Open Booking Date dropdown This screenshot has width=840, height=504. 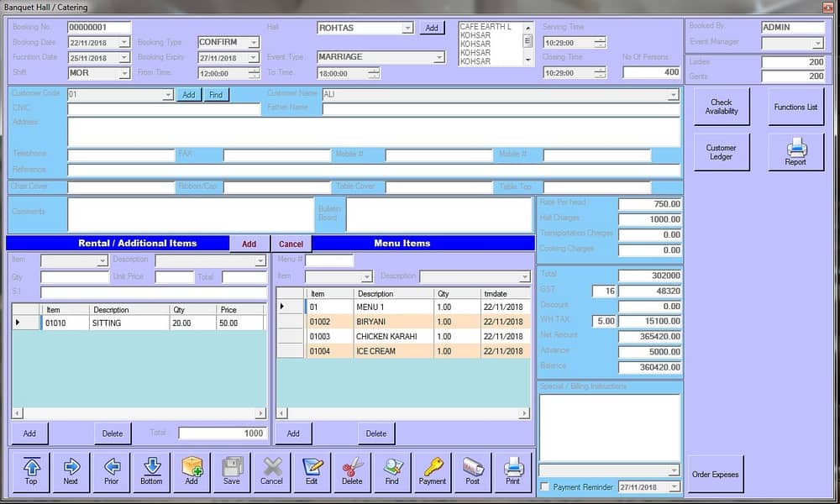(x=123, y=42)
